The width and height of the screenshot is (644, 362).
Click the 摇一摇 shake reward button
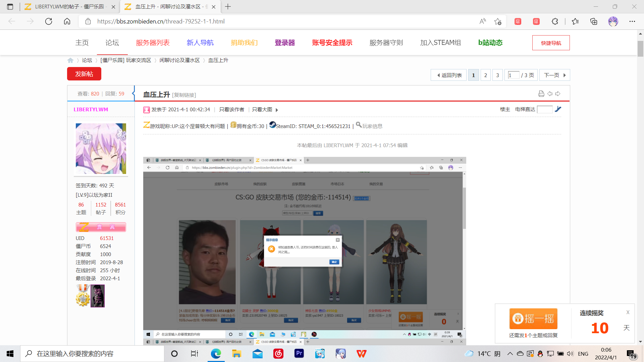pos(533,319)
